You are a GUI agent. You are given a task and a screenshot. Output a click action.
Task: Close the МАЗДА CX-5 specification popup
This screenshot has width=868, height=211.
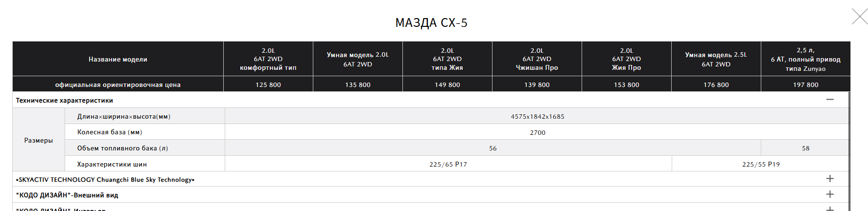(x=859, y=17)
